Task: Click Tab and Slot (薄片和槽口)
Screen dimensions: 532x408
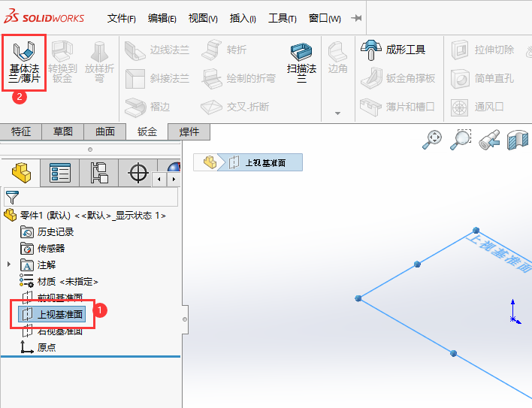Action: [x=397, y=107]
